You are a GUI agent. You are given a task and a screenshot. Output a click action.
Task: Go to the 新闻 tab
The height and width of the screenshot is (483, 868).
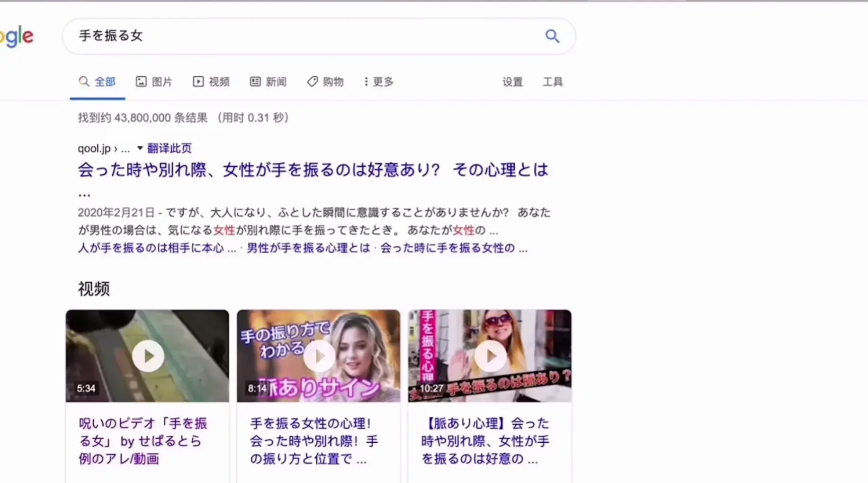coord(268,82)
